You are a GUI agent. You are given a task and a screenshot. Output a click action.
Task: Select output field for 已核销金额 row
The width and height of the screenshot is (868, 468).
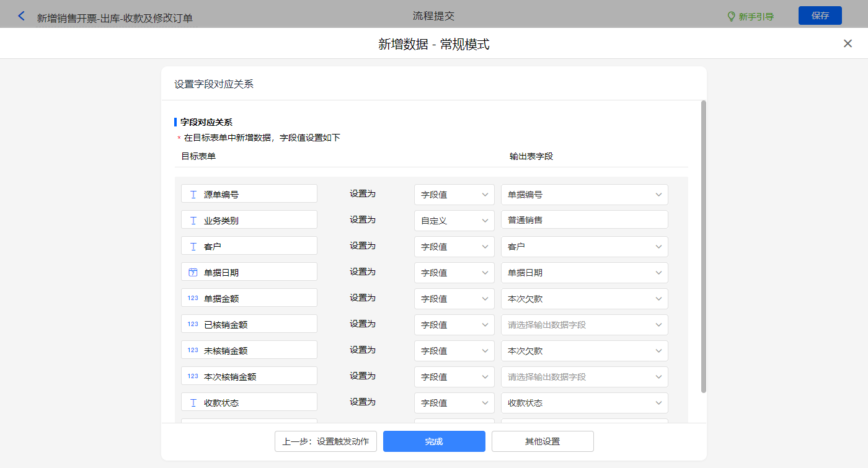pyautogui.click(x=584, y=325)
